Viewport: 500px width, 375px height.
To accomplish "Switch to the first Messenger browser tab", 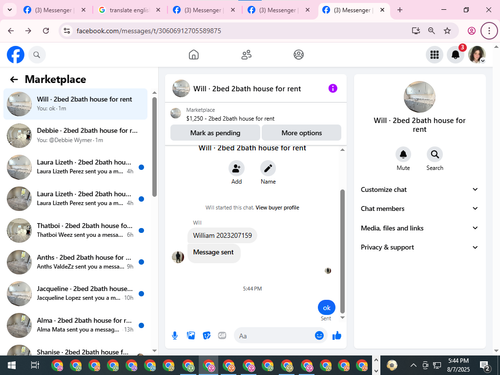I will 54,10.
